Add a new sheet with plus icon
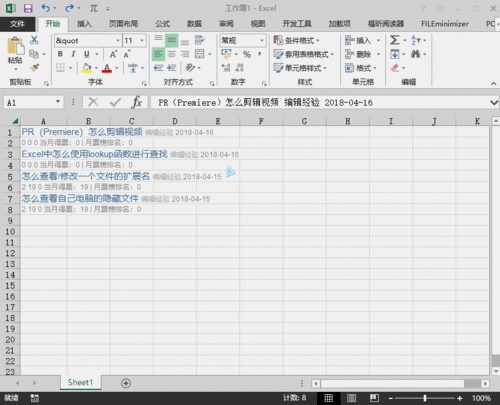The width and height of the screenshot is (500, 405). pyautogui.click(x=126, y=383)
